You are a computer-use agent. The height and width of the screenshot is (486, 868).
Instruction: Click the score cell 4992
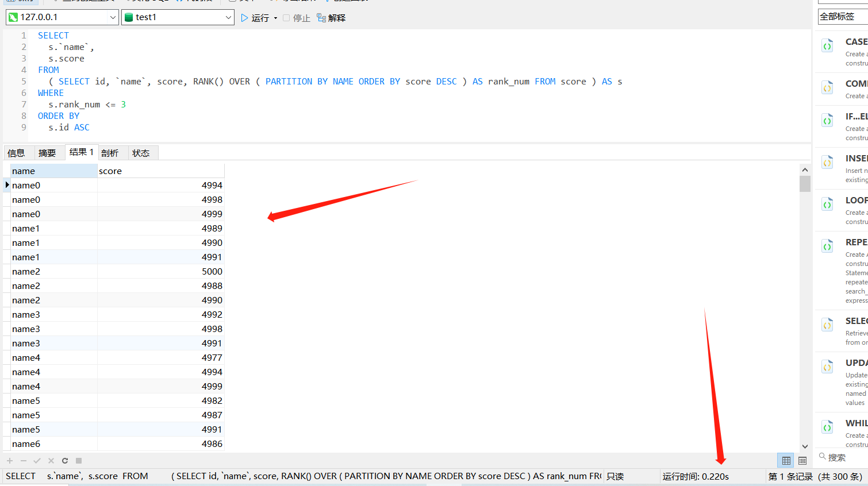click(161, 315)
